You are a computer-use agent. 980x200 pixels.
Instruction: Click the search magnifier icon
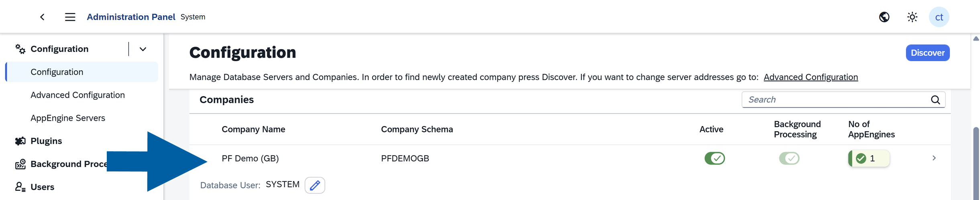point(935,100)
